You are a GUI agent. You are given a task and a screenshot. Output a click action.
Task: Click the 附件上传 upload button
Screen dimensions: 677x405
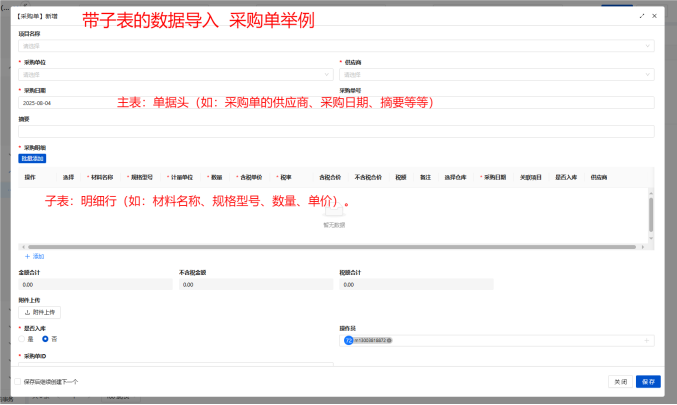coord(40,312)
